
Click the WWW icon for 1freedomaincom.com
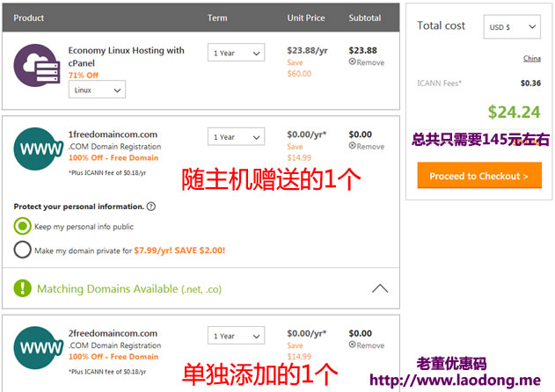(38, 149)
